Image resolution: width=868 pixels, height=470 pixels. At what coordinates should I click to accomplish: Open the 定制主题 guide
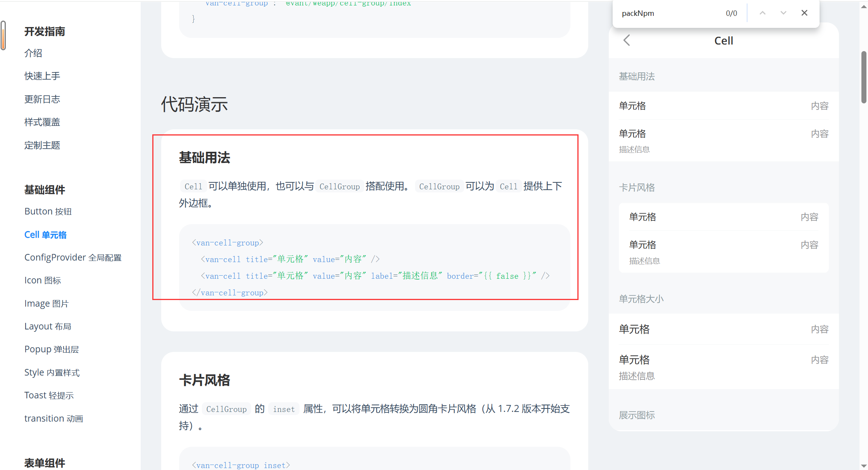pyautogui.click(x=42, y=145)
